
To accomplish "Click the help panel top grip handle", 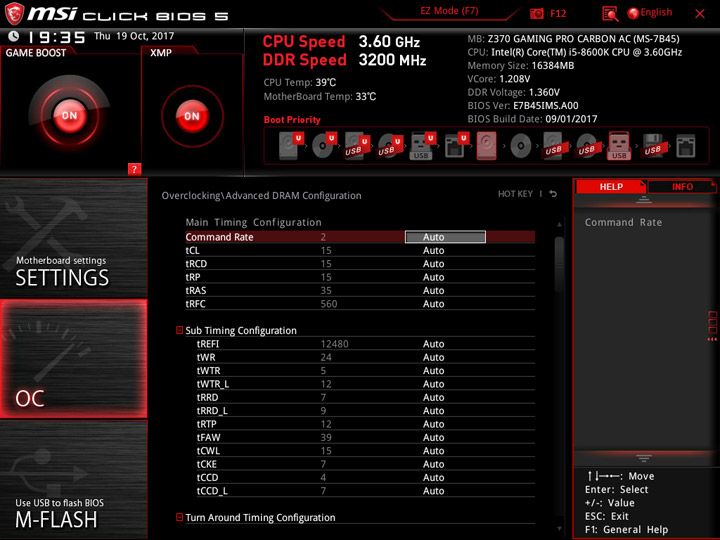I will pyautogui.click(x=644, y=199).
